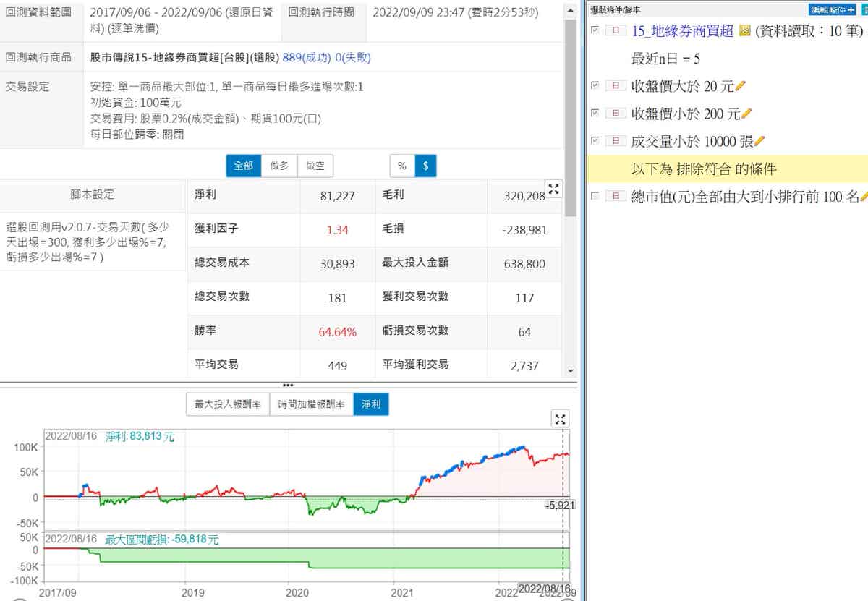Uncheck the 收盤價大於 20 元 condition

point(595,86)
